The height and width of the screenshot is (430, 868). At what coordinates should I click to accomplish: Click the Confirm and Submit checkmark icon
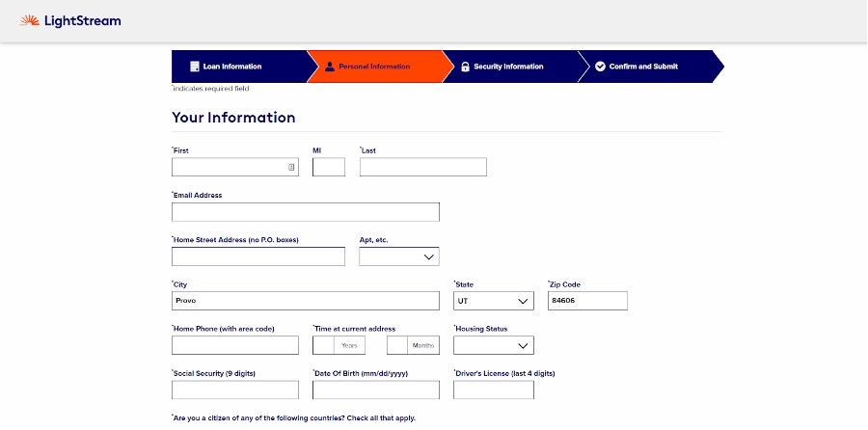point(600,67)
